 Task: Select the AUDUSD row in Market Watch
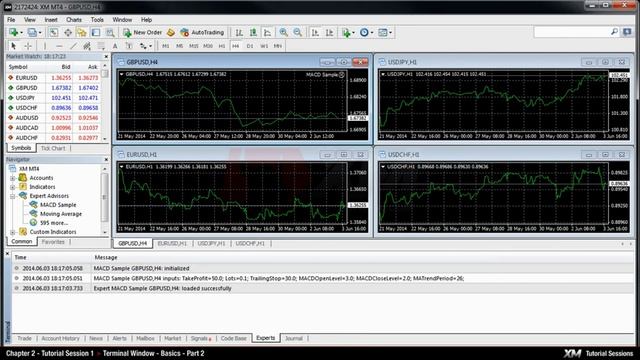pyautogui.click(x=54, y=118)
